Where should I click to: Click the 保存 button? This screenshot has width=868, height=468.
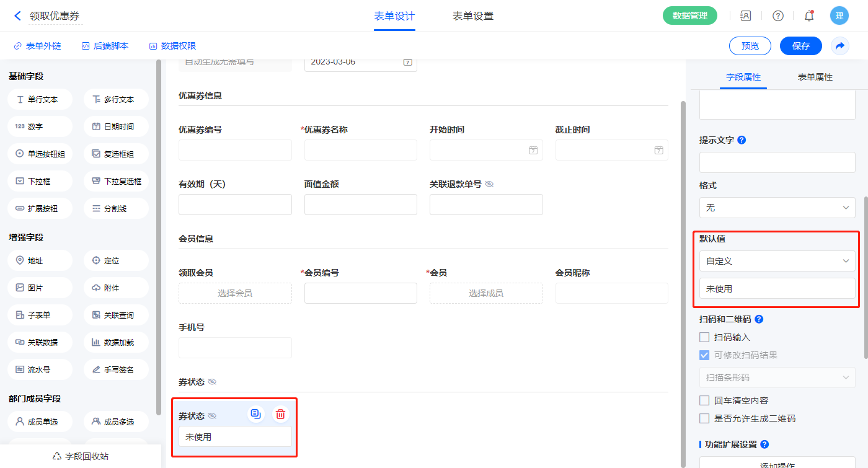click(x=801, y=46)
